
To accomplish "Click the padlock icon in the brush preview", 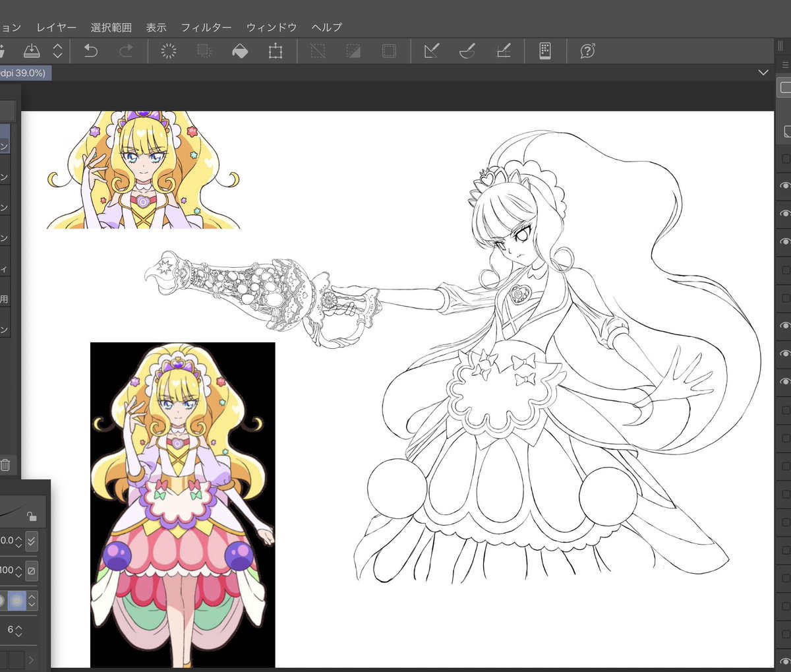I will pyautogui.click(x=32, y=516).
